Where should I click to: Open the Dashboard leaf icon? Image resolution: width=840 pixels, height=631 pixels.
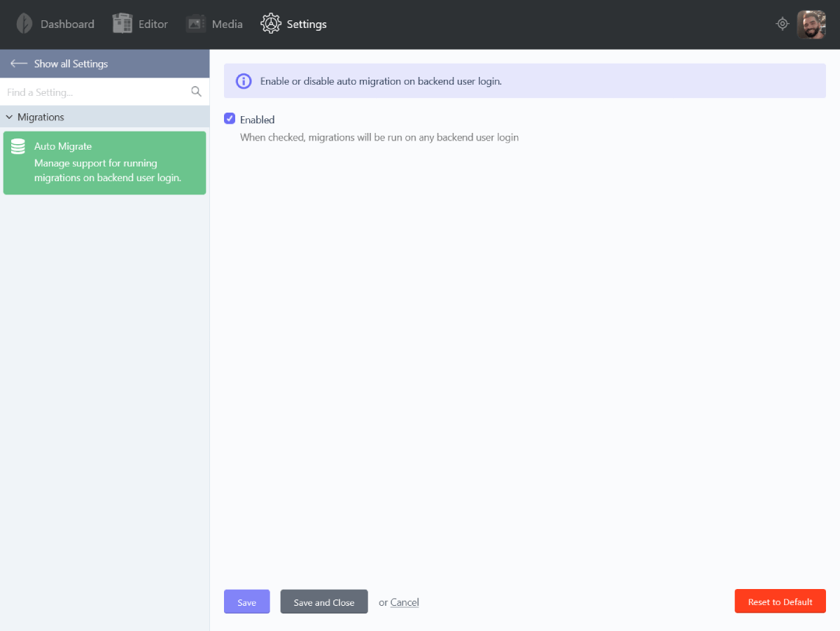pyautogui.click(x=24, y=24)
